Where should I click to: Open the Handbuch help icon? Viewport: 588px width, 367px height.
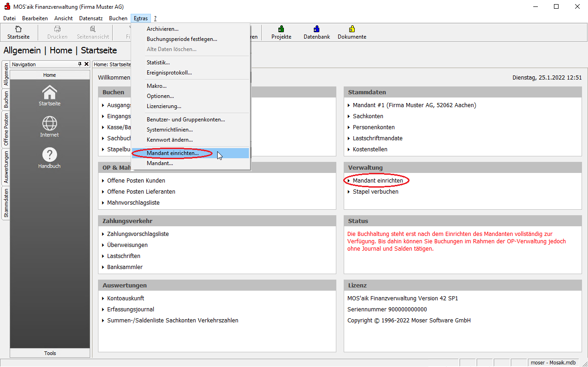point(50,158)
